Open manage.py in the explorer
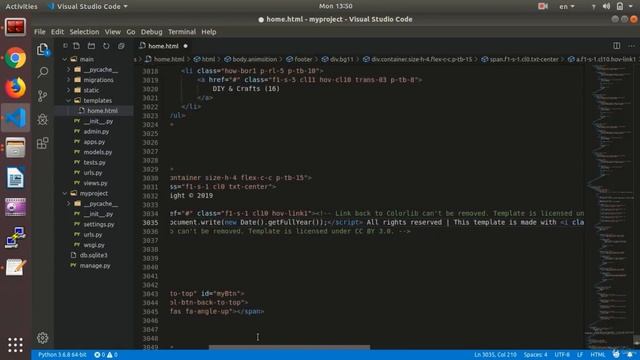This screenshot has height=360, width=640. [95, 266]
